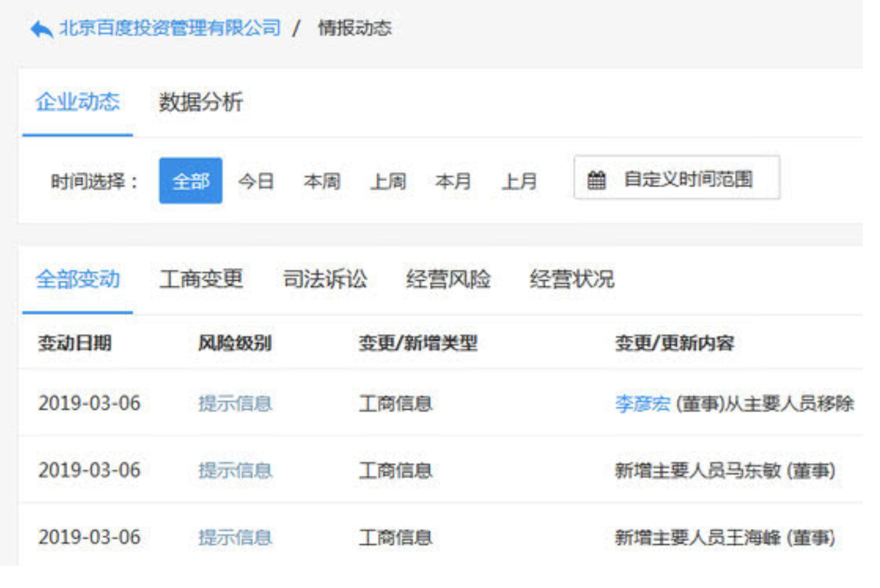880x588 pixels.
Task: Open 北京百度投资管理有限公司 company link
Action: [170, 28]
